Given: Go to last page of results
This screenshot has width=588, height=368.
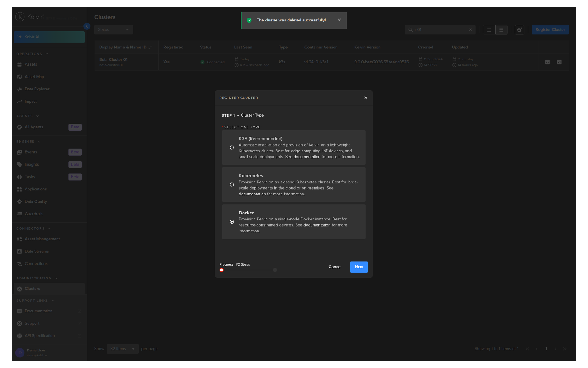Looking at the screenshot, I should pyautogui.click(x=565, y=349).
